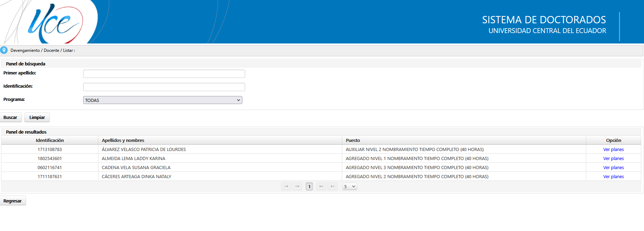Image resolution: width=644 pixels, height=231 pixels.
Task: Focus the Identificación input field
Action: pos(164,87)
